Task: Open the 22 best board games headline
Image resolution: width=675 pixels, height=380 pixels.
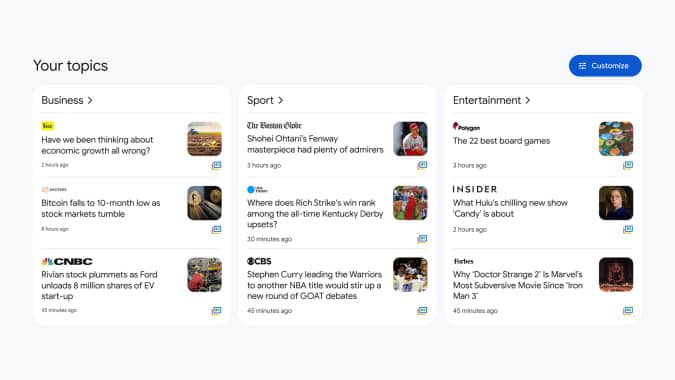Action: click(x=501, y=141)
